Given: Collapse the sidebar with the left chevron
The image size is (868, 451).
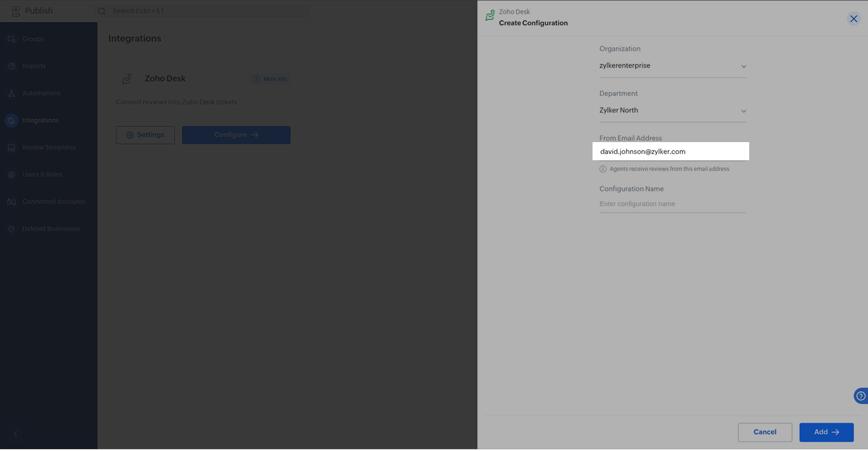Looking at the screenshot, I should [x=16, y=434].
